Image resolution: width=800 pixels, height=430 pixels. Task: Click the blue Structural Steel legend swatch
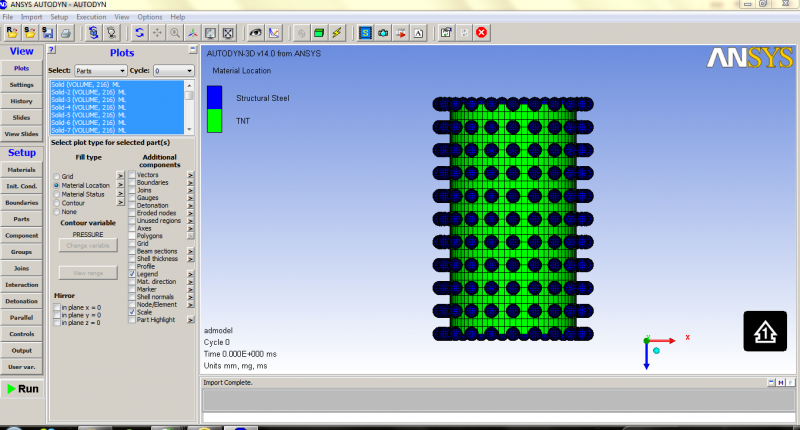pos(214,97)
